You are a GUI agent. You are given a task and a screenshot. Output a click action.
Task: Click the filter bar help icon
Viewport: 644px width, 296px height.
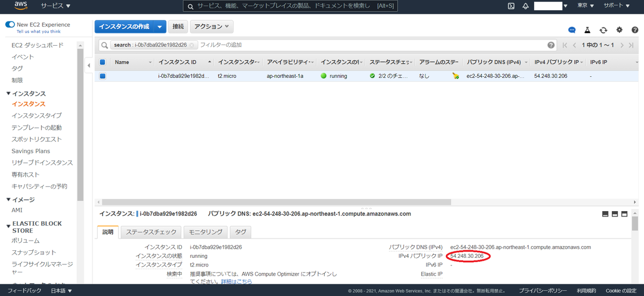(x=551, y=45)
